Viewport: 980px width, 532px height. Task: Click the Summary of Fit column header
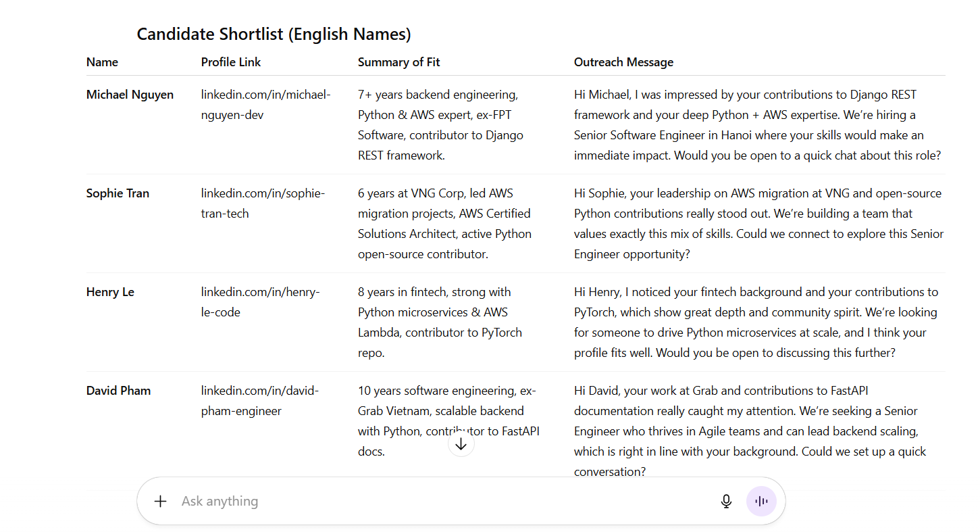[x=398, y=62]
